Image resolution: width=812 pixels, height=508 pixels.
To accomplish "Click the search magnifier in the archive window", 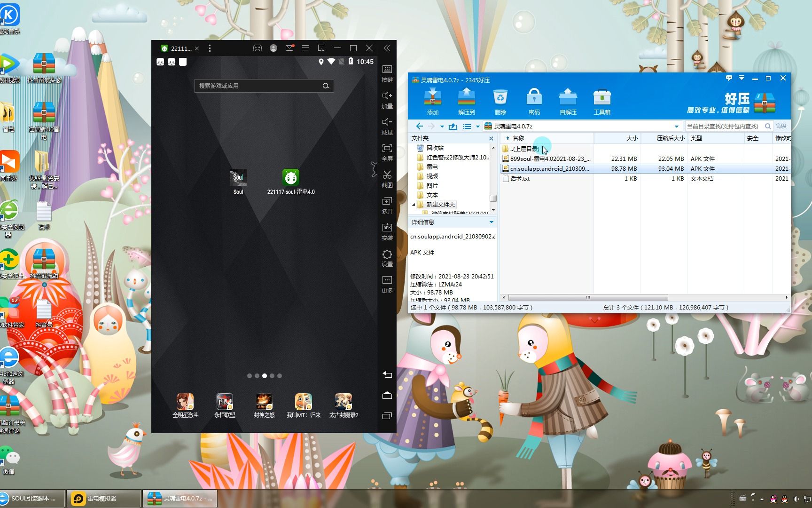I will [x=768, y=126].
